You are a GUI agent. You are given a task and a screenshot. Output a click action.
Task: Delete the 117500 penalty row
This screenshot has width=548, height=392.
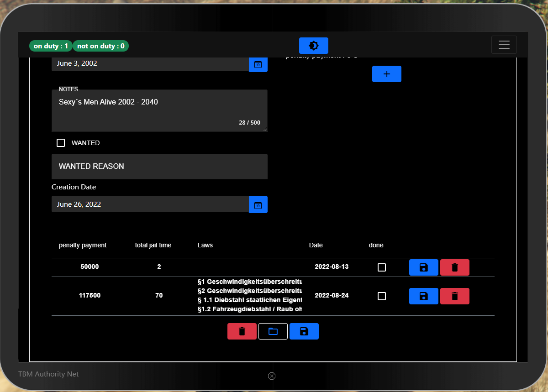point(455,296)
